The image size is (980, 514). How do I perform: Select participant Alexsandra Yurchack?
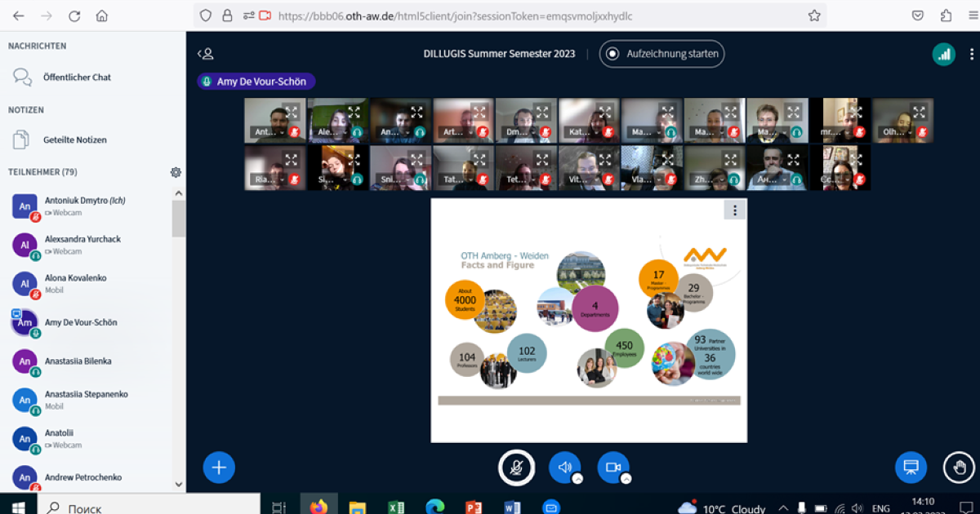tap(81, 239)
